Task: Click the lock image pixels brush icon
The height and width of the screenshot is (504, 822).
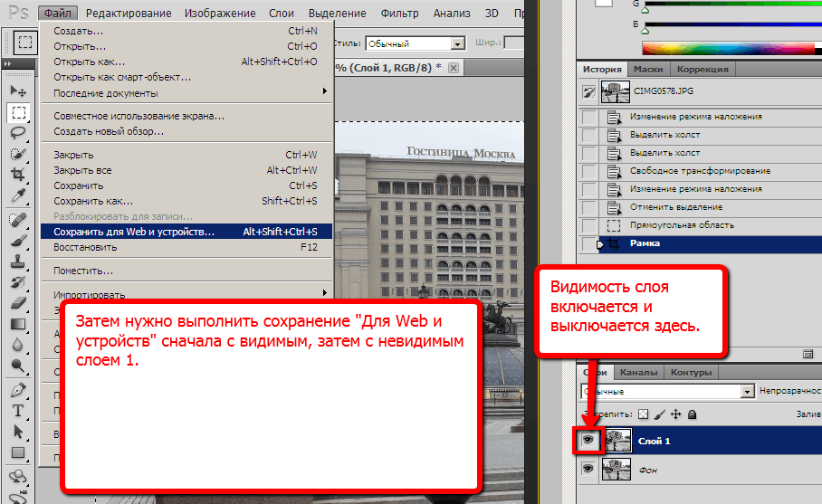Action: (x=659, y=414)
